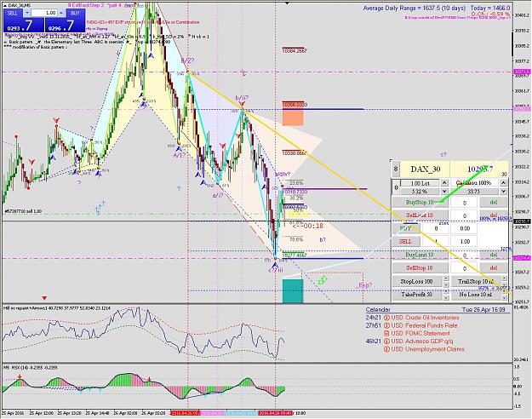The width and height of the screenshot is (532, 419).
Task: Click the 10330.8667 price level label
Action: click(295, 153)
